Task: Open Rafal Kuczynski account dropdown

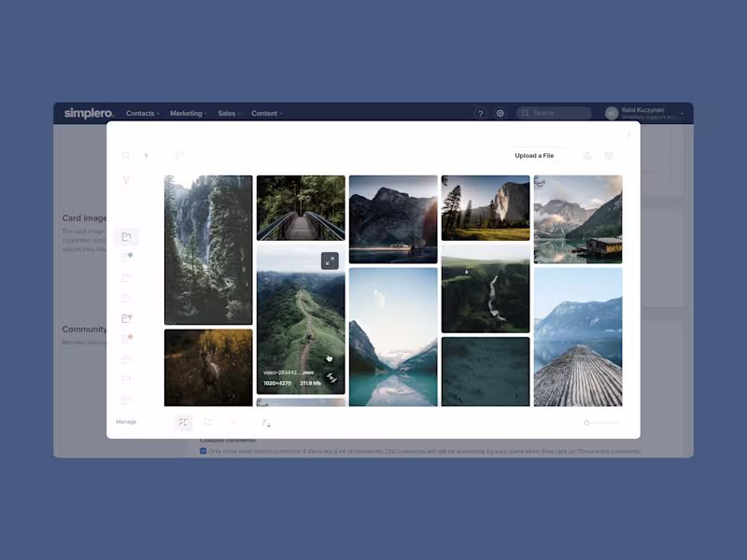Action: click(x=644, y=113)
